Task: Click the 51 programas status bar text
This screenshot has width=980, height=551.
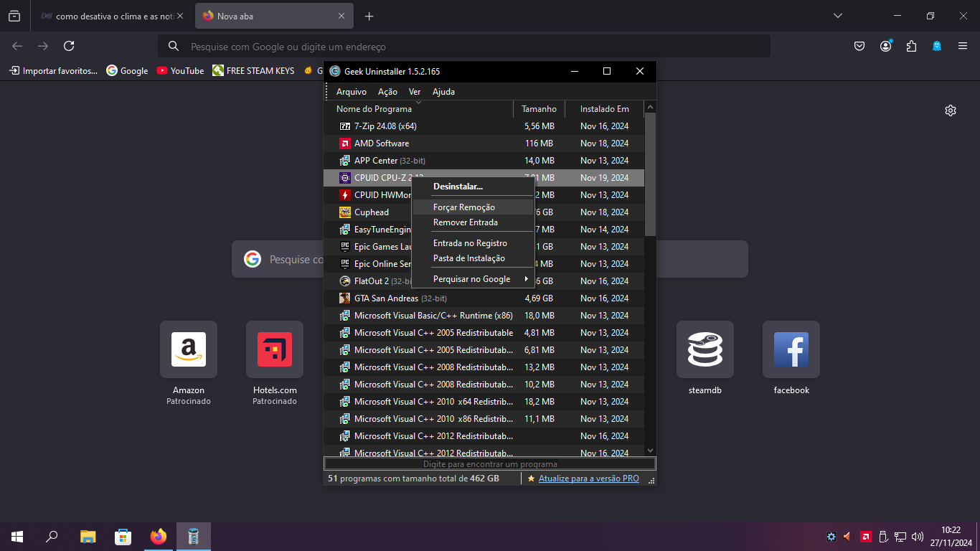Action: tap(413, 479)
